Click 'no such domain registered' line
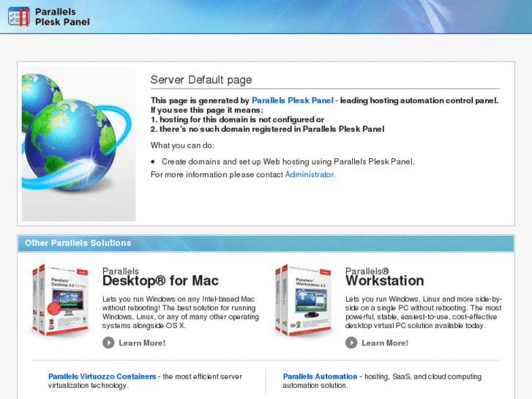Viewport: 532px width, 399px height. point(267,129)
